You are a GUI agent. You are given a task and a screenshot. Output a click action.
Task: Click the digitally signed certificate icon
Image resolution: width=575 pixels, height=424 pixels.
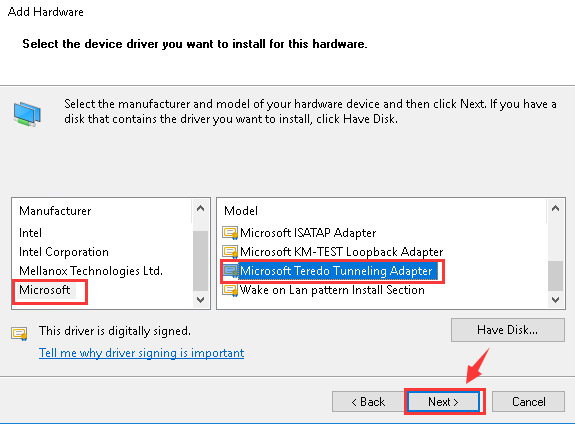[19, 333]
